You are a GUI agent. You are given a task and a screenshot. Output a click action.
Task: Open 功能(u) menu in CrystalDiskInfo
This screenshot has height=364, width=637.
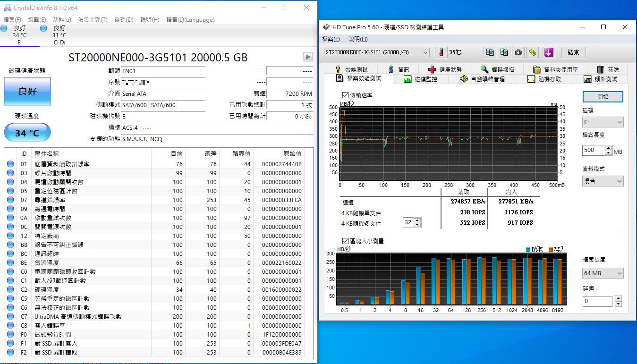(62, 20)
